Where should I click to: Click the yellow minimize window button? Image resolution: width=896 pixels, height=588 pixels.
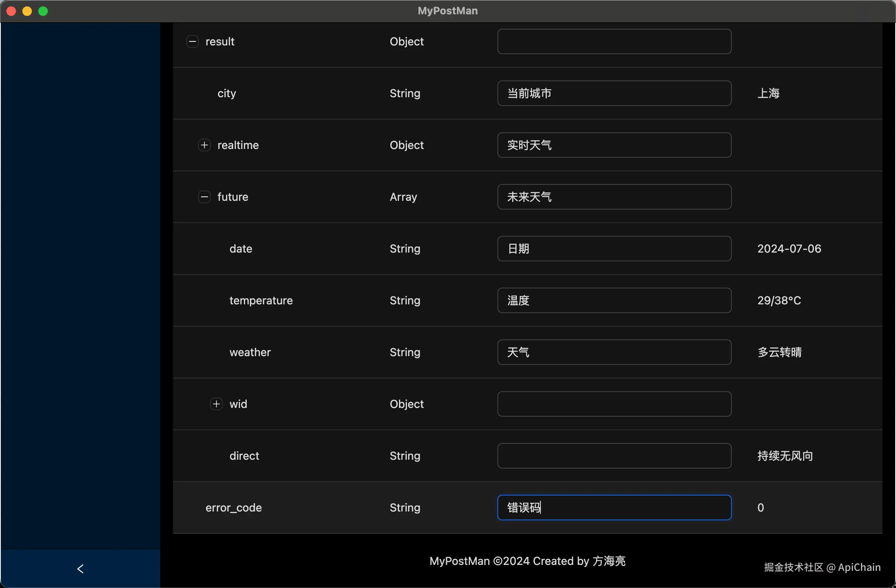[x=27, y=11]
